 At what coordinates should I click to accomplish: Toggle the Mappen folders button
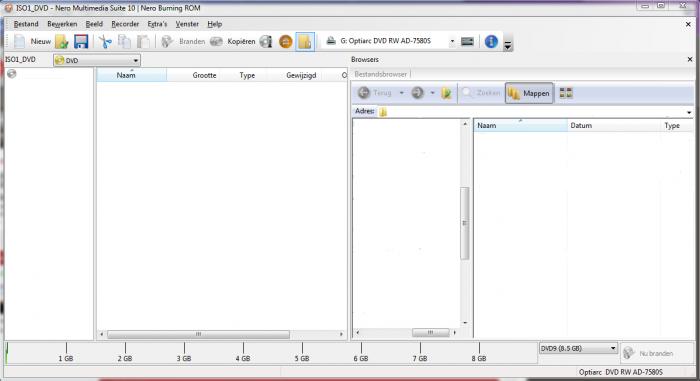coord(529,93)
